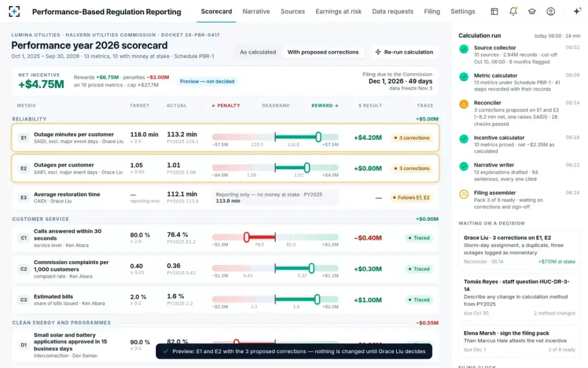Image resolution: width=588 pixels, height=368 pixels.
Task: Open the Narrative tab
Action: tap(256, 11)
